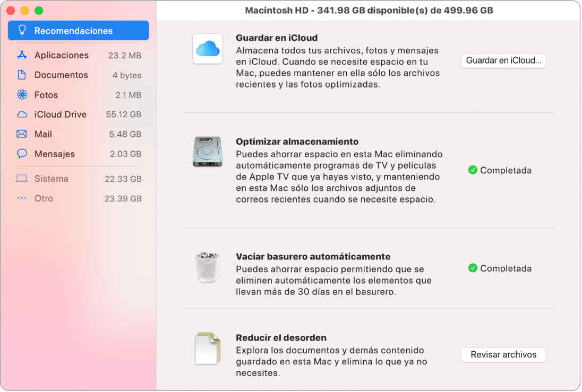Click the Mail envelope icon

[x=21, y=134]
